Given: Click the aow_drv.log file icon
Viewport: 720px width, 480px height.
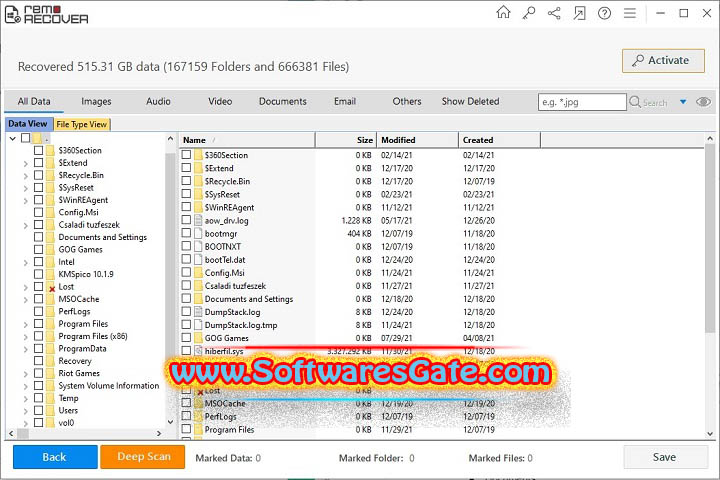Looking at the screenshot, I should tap(198, 220).
